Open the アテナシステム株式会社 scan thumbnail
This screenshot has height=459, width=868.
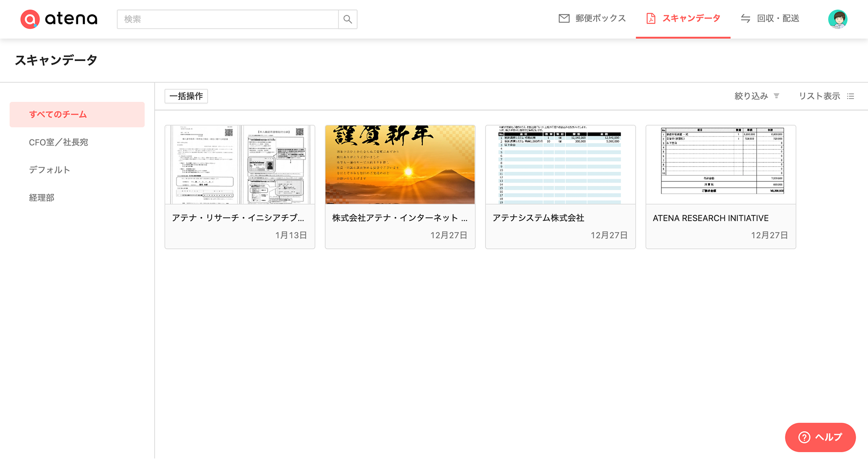click(x=561, y=165)
